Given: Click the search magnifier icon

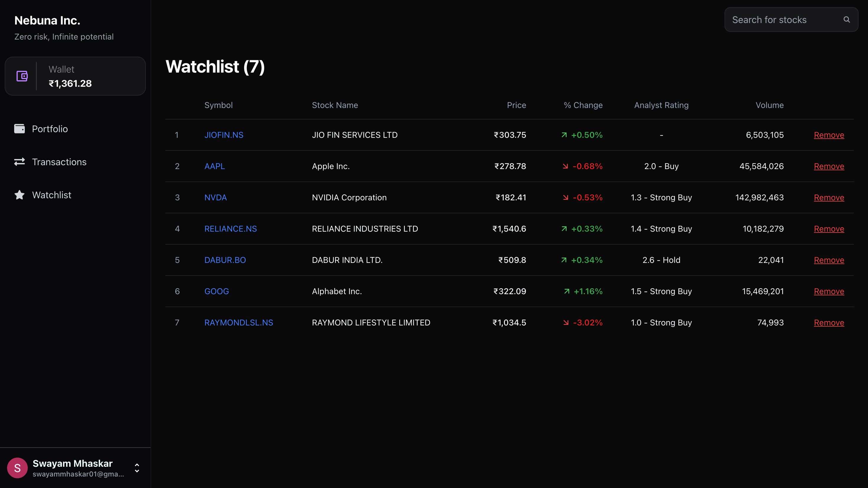Looking at the screenshot, I should coord(846,19).
